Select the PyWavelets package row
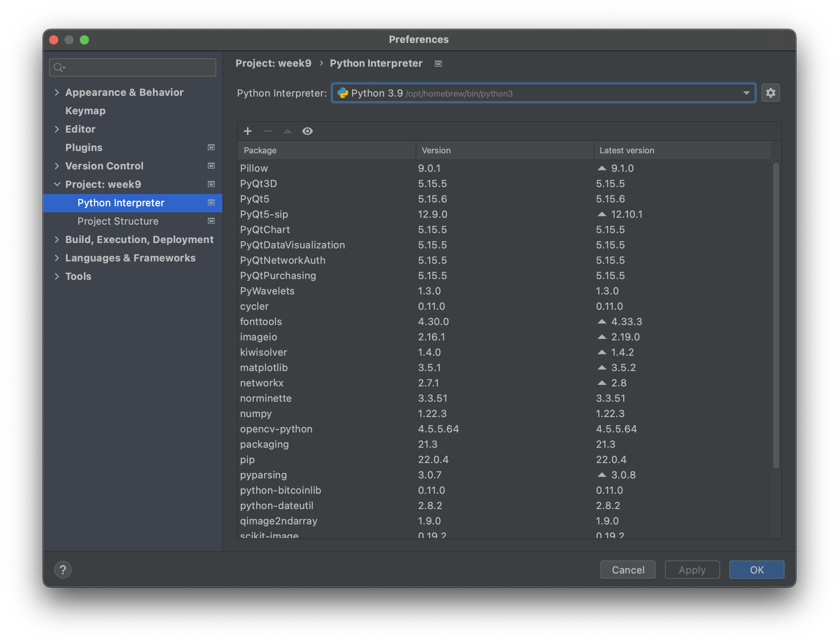839x644 pixels. (504, 291)
